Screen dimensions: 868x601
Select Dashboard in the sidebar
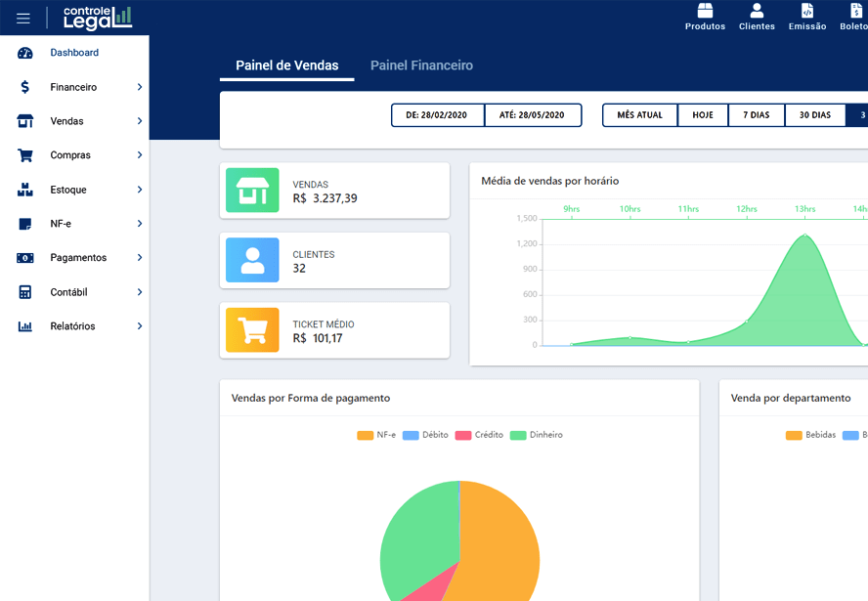tap(74, 53)
